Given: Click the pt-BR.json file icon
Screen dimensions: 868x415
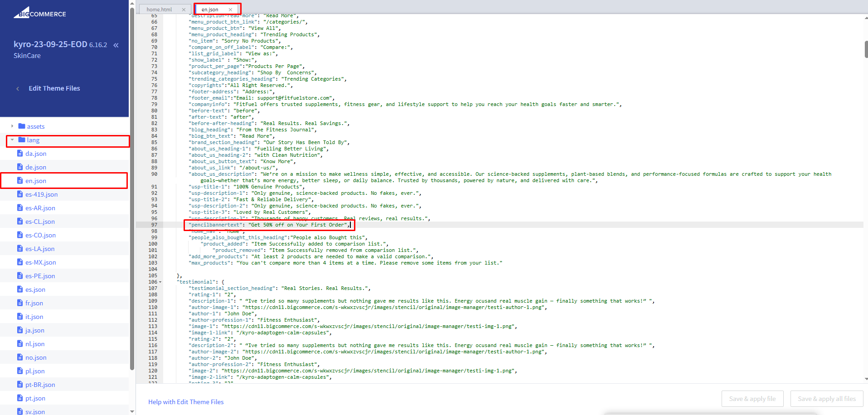Looking at the screenshot, I should (x=20, y=385).
